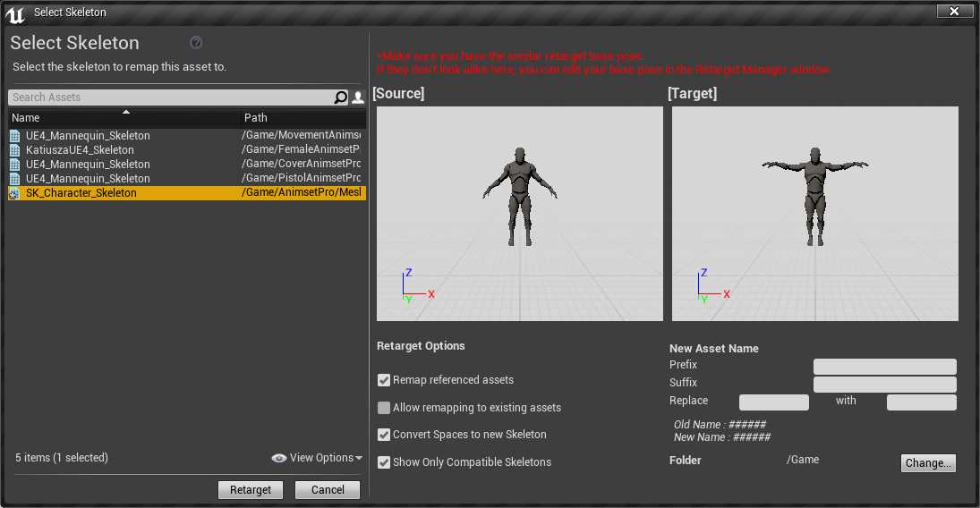This screenshot has width=980, height=508.
Task: Sort by the Name column header
Action: point(124,117)
